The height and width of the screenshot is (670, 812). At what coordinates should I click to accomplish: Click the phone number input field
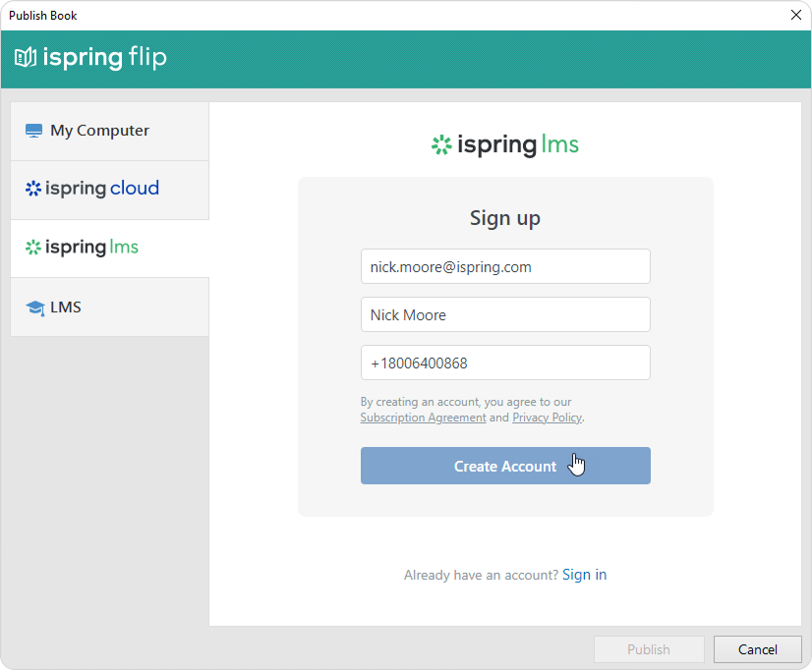pos(505,363)
